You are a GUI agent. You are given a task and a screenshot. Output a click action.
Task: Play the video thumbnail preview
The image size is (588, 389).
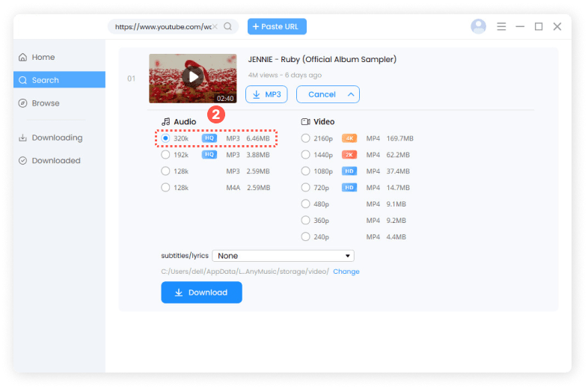click(x=193, y=77)
